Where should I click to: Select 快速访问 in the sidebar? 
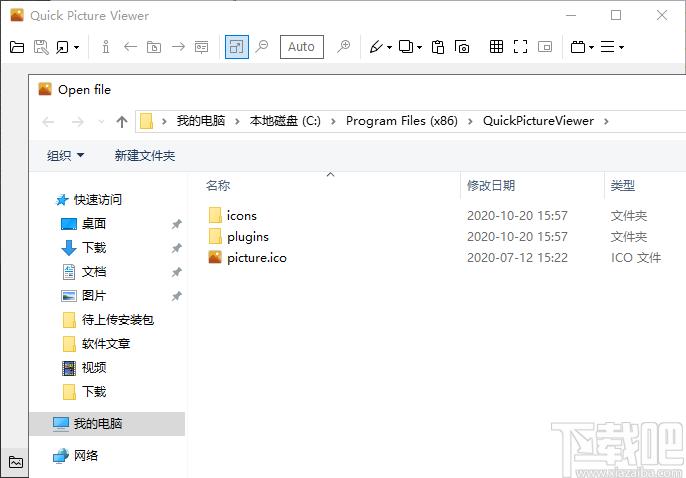[x=89, y=200]
